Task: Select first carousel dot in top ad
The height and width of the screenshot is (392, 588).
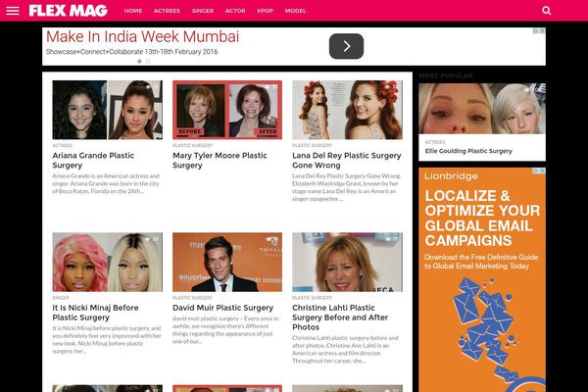Action: [139, 61]
